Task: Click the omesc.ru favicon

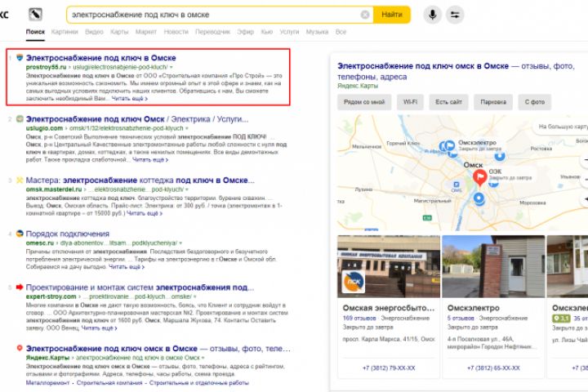Action: click(20, 234)
